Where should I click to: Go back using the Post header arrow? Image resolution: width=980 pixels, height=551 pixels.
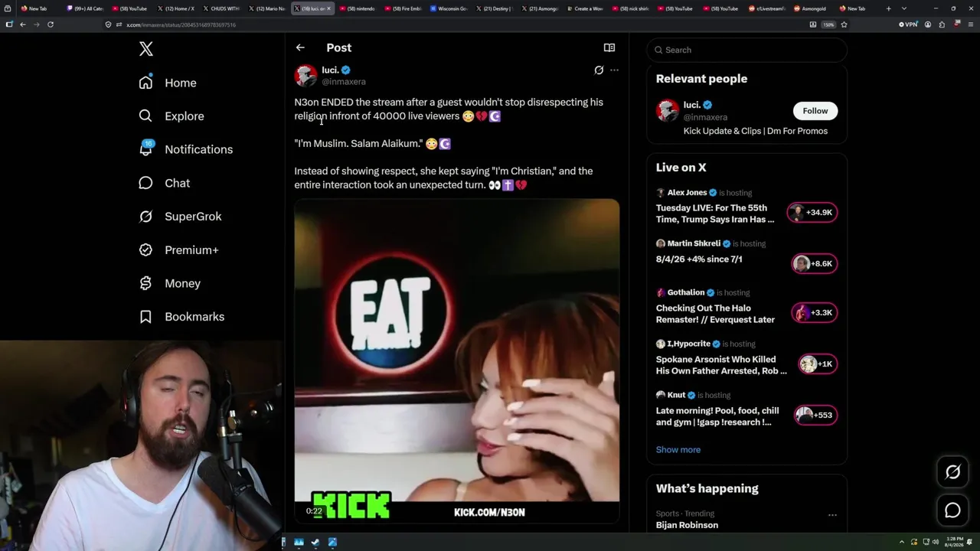coord(300,47)
